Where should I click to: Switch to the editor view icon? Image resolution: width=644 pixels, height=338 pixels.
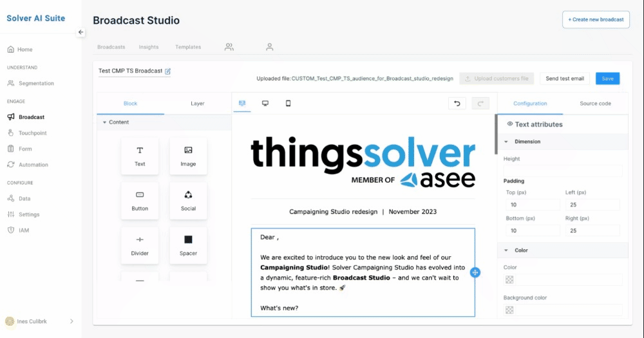242,104
